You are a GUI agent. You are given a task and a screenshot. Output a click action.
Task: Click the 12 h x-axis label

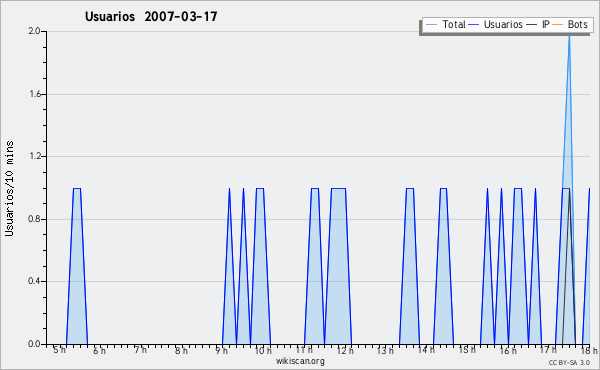(x=345, y=350)
